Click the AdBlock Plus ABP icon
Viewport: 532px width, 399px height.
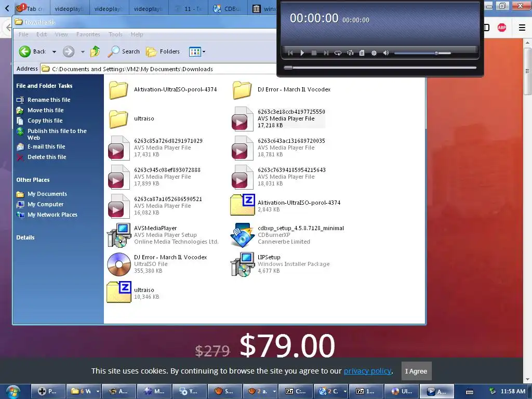[502, 28]
